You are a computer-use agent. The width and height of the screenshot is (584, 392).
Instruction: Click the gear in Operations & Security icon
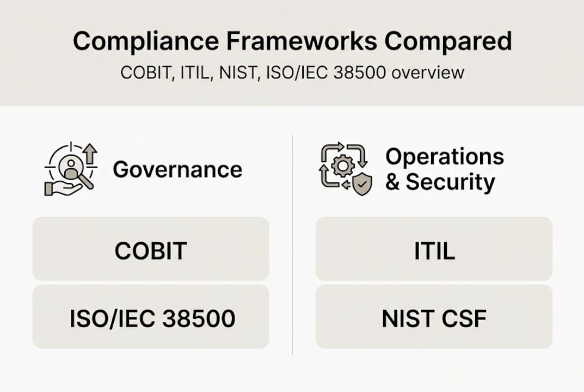[343, 166]
